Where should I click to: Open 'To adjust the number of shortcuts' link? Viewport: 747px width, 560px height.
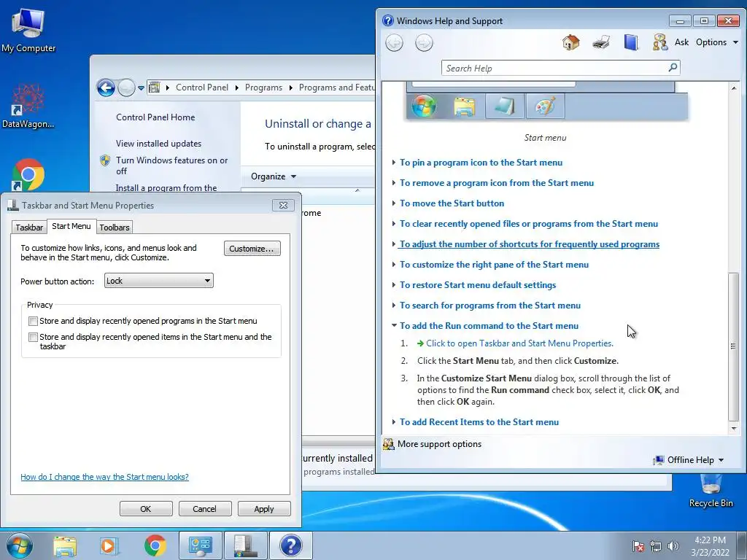coord(530,244)
